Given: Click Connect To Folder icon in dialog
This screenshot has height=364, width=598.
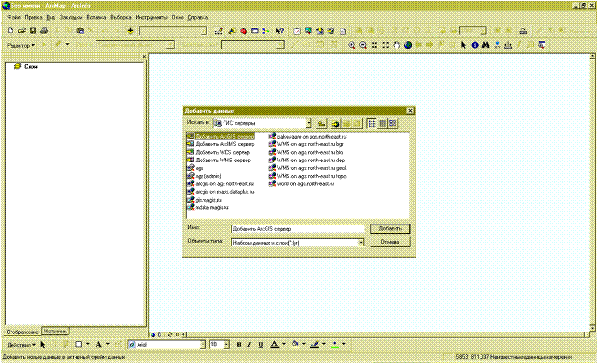Looking at the screenshot, I should pyautogui.click(x=335, y=123).
